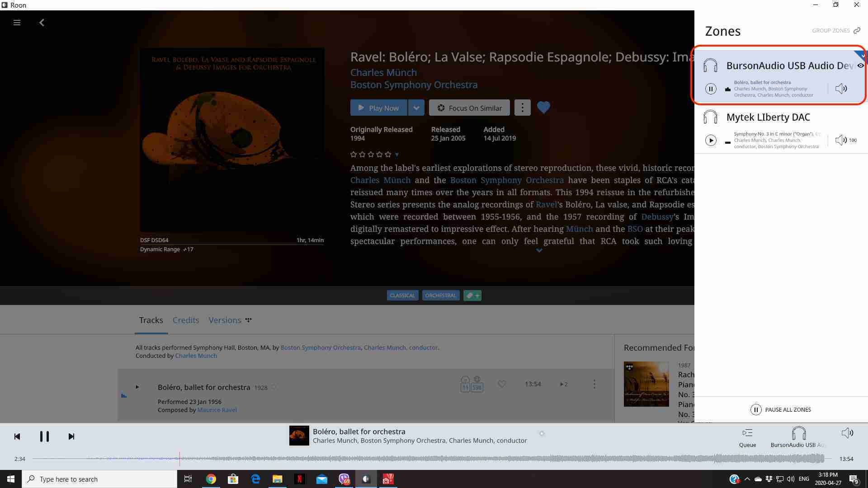This screenshot has width=868, height=488.
Task: Expand the Play Now dropdown arrow
Action: tap(416, 108)
